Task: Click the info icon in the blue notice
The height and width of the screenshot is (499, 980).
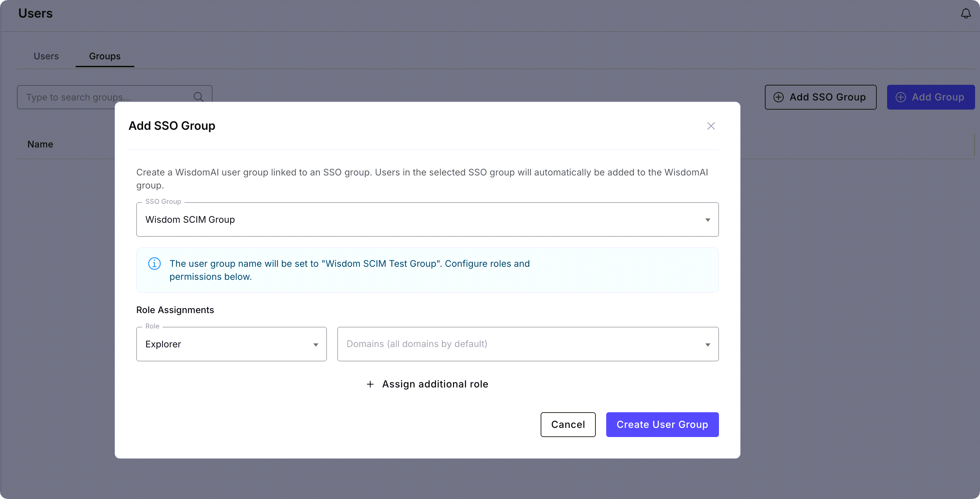Action: [x=154, y=264]
